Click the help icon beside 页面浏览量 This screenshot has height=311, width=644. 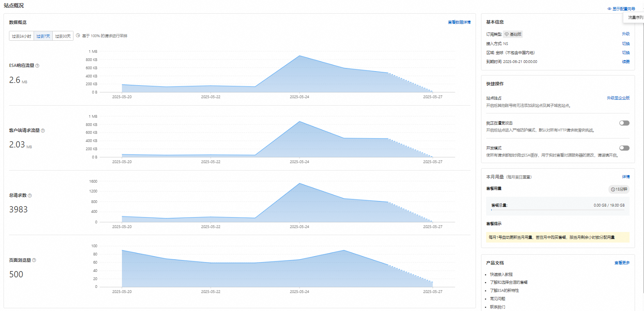(34, 260)
